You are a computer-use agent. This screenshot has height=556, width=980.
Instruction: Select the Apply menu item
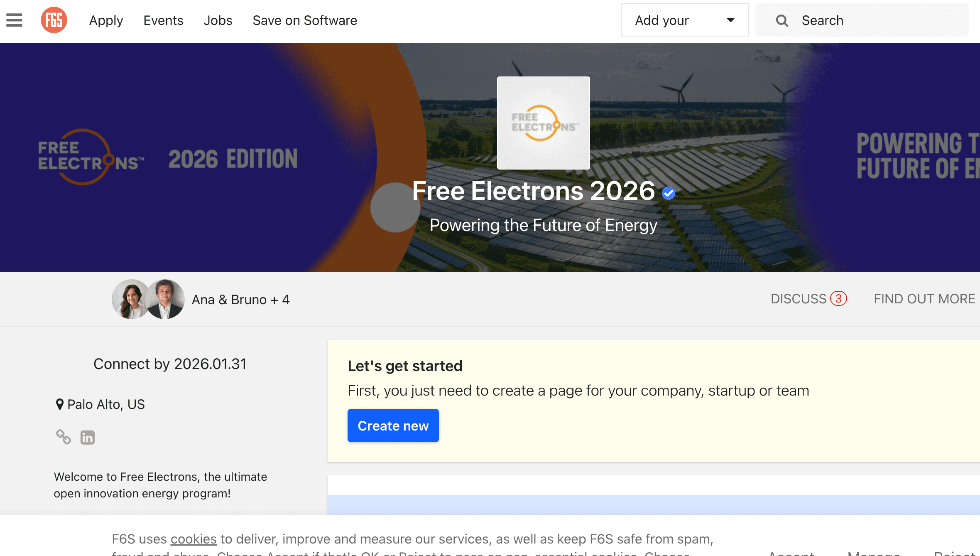click(x=106, y=20)
